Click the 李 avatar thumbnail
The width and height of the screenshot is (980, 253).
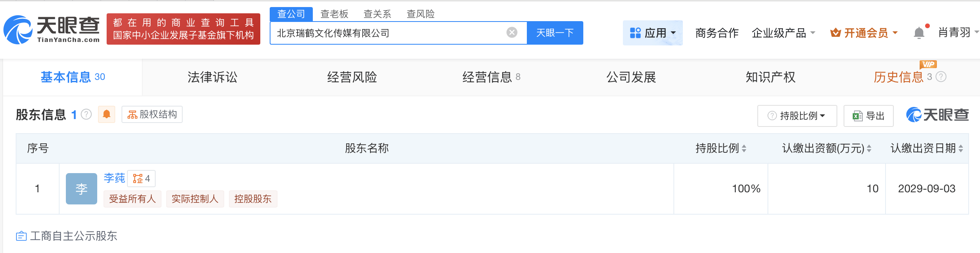[82, 189]
